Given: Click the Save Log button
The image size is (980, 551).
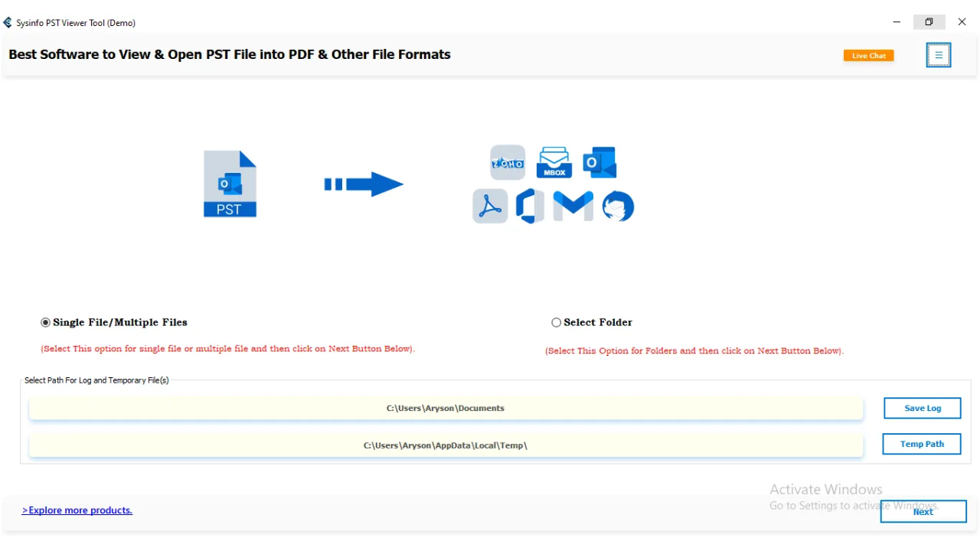Looking at the screenshot, I should pyautogui.click(x=923, y=408).
